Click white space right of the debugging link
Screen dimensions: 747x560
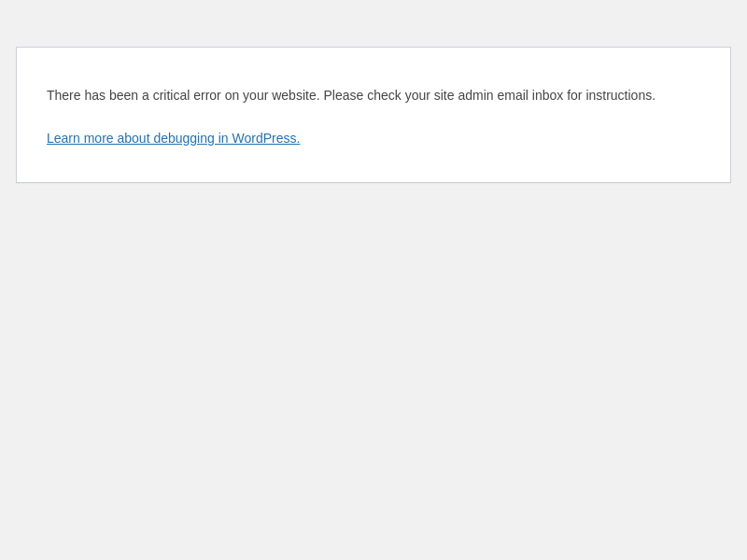point(514,138)
